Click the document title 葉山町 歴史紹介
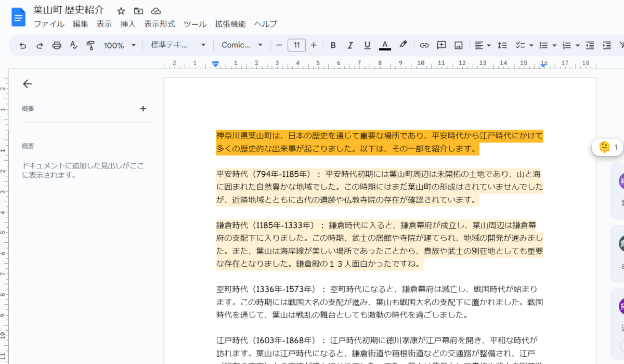Screen dimensions: 624x364 [x=69, y=10]
